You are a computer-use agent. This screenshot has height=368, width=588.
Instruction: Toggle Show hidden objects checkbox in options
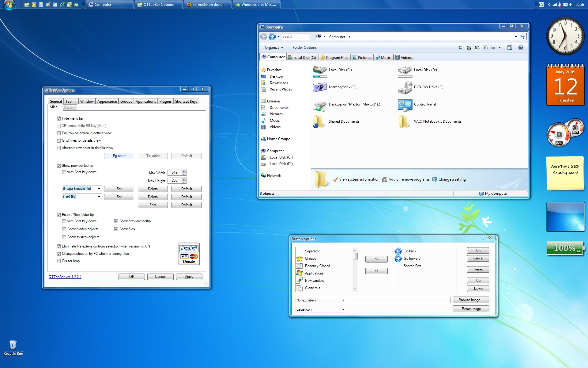click(64, 228)
